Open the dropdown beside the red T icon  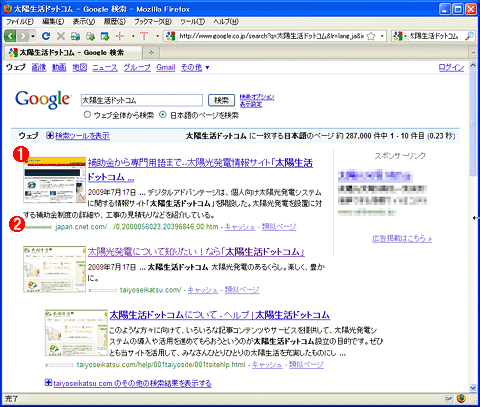click(157, 36)
